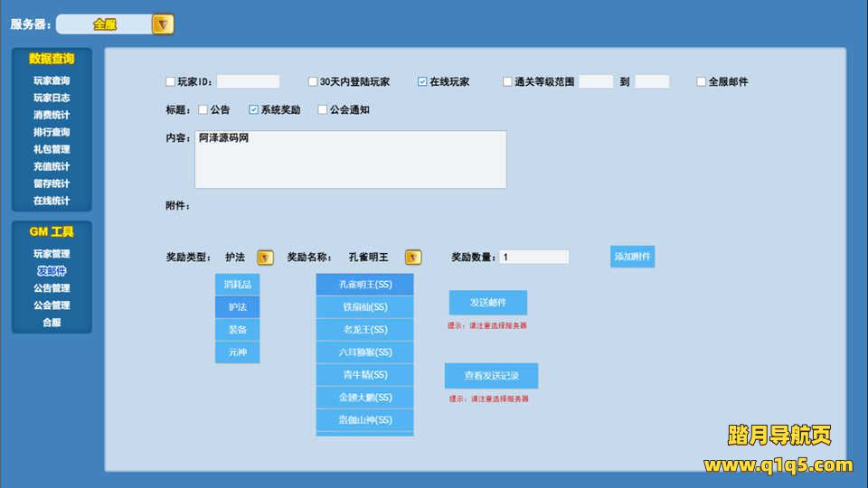Click the 奖励数量 input field
This screenshot has height=488, width=868.
pos(534,257)
